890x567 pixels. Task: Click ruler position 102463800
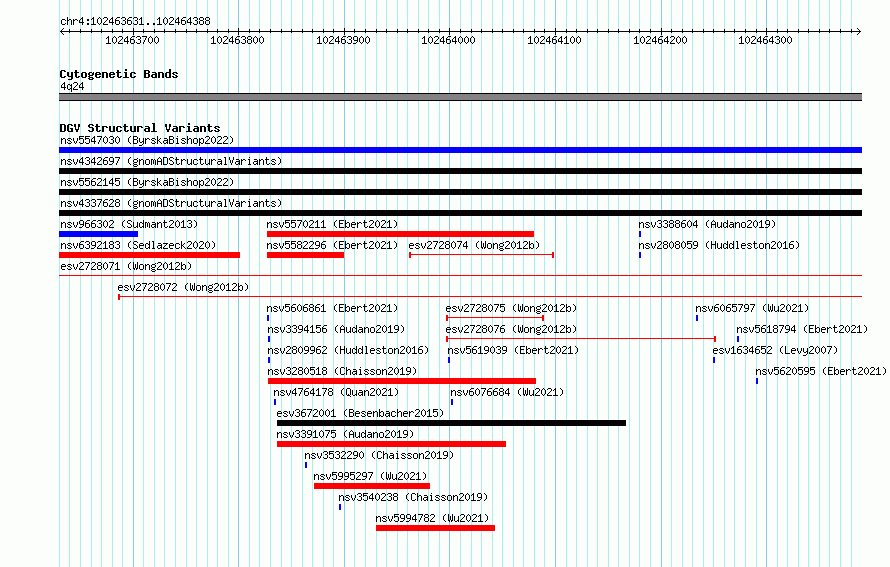click(x=237, y=40)
